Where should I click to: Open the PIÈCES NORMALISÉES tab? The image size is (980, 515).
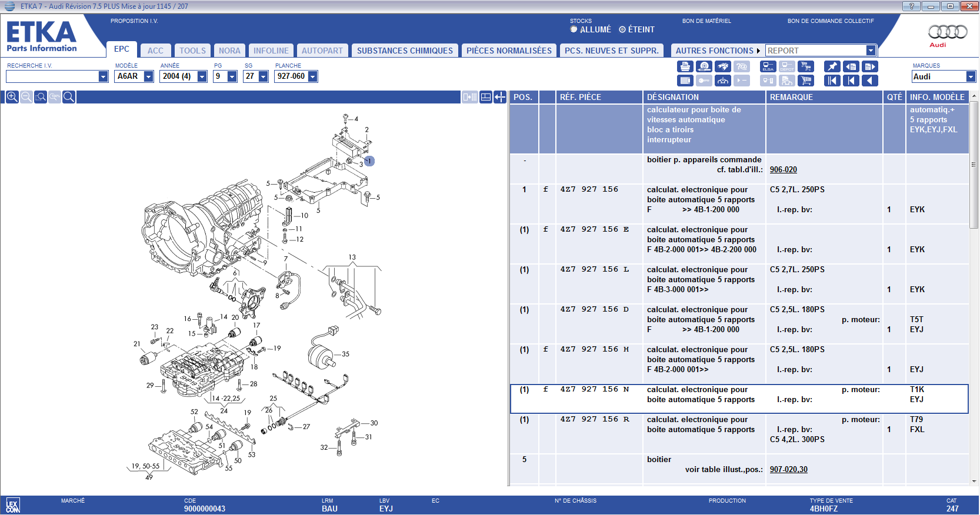(x=509, y=51)
